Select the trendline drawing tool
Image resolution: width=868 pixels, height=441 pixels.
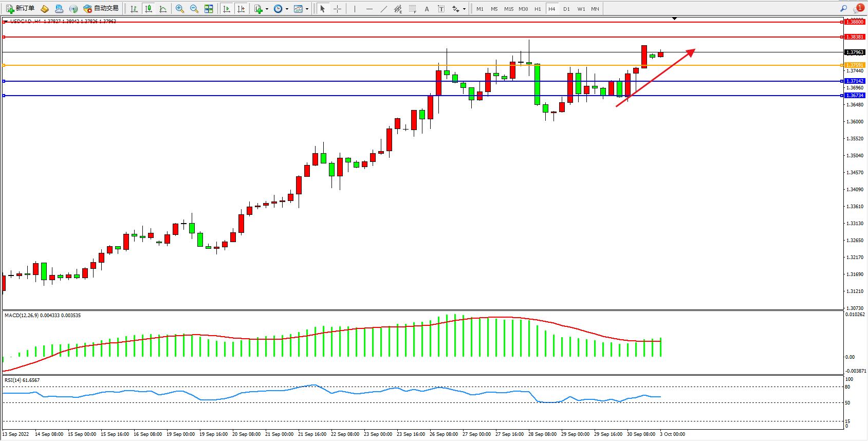[384, 9]
